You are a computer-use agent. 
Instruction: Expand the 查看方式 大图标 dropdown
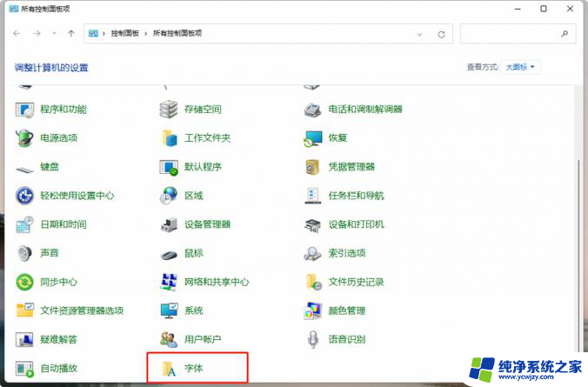(x=520, y=67)
